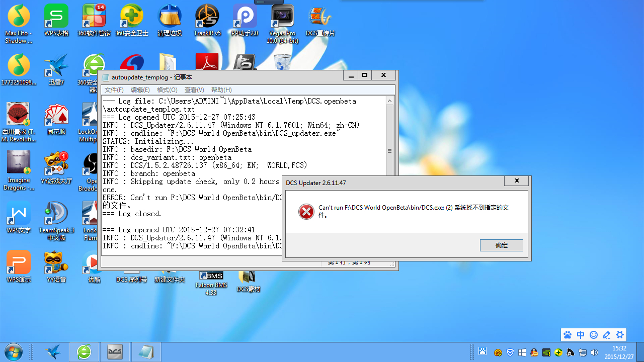Click 确定 in the DCS Updater dialog
The image size is (644, 362).
click(502, 245)
